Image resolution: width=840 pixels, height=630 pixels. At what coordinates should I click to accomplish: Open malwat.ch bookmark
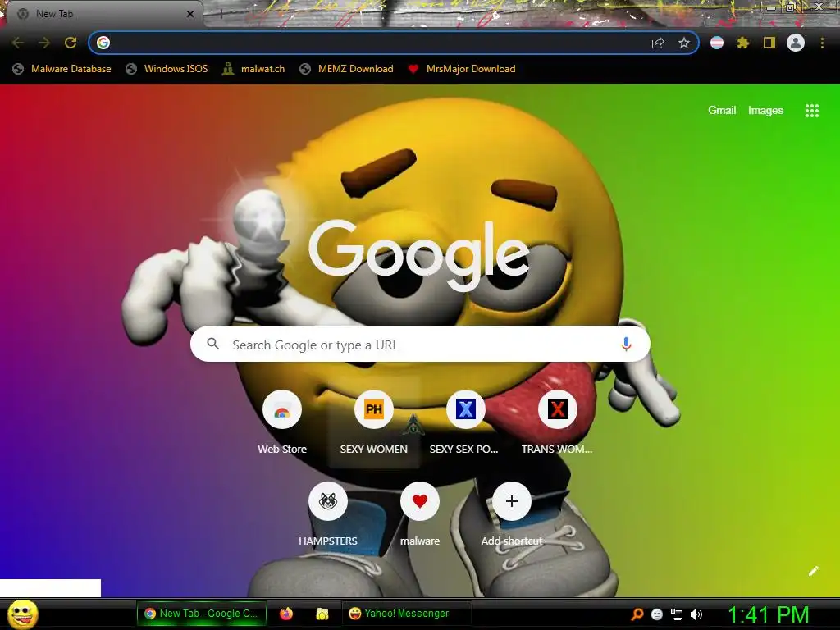point(253,69)
